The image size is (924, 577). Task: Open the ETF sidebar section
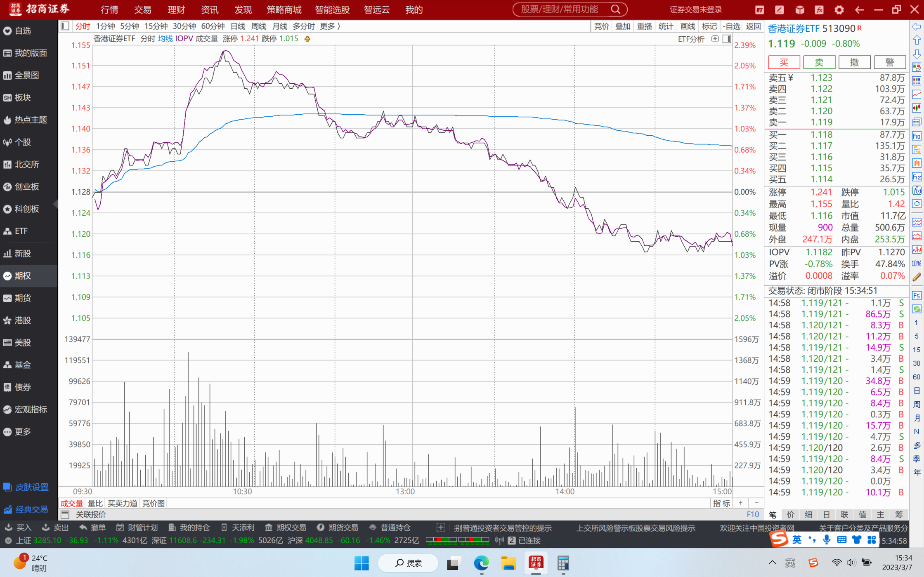tap(21, 231)
